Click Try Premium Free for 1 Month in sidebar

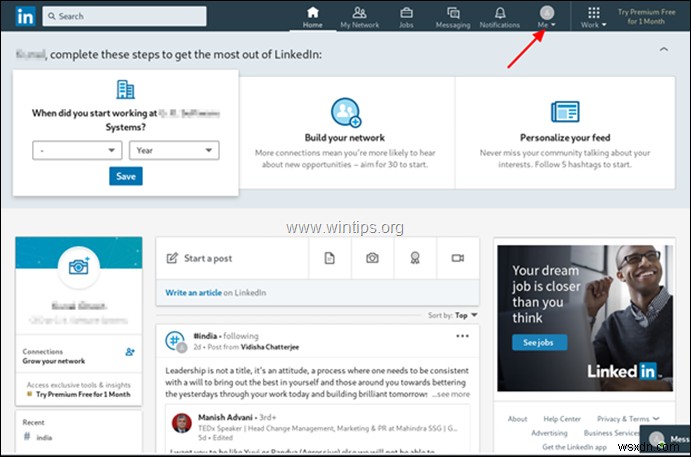click(83, 394)
